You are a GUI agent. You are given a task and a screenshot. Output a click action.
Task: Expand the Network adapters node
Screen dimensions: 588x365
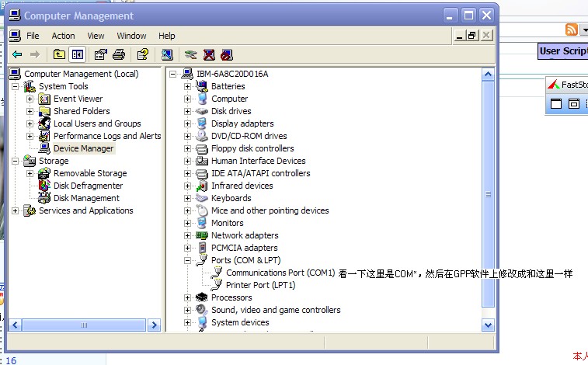(x=187, y=235)
